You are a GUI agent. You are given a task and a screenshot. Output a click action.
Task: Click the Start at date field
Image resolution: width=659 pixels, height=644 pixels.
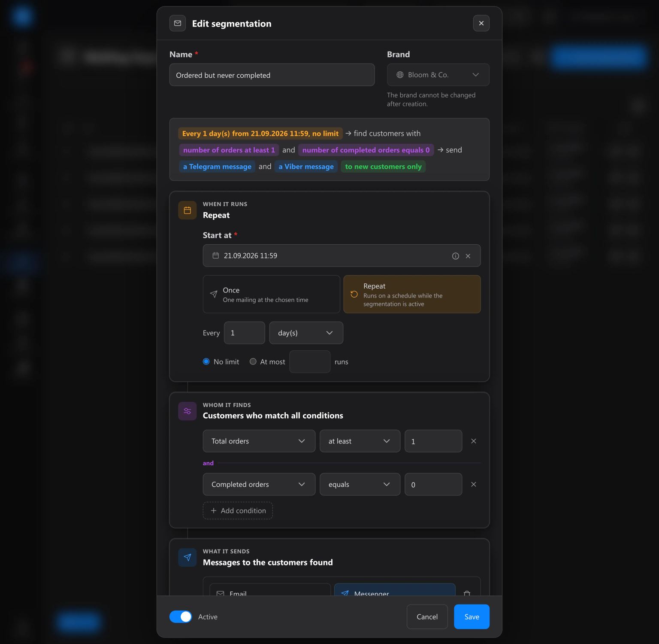point(342,255)
